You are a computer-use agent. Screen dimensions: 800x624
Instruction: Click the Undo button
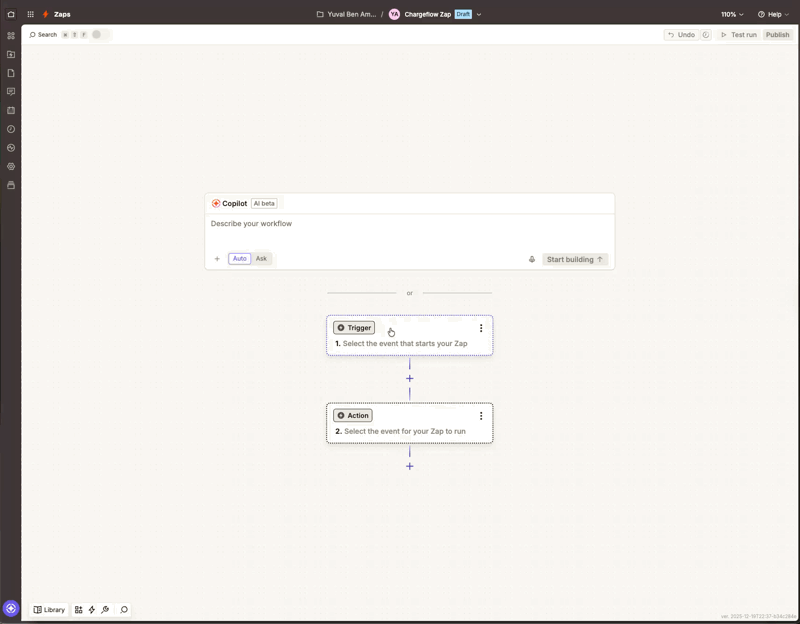[x=681, y=35]
